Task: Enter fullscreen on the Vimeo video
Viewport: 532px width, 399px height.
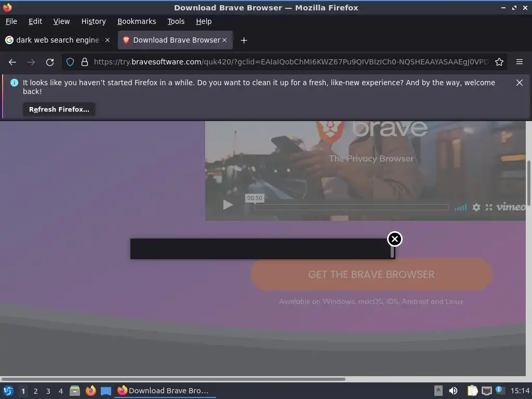Action: [x=489, y=207]
